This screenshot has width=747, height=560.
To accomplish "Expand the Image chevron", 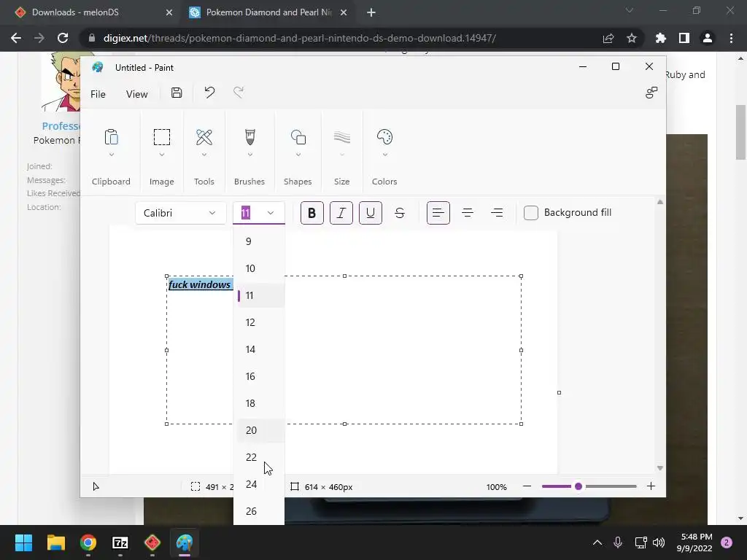I will 161,155.
